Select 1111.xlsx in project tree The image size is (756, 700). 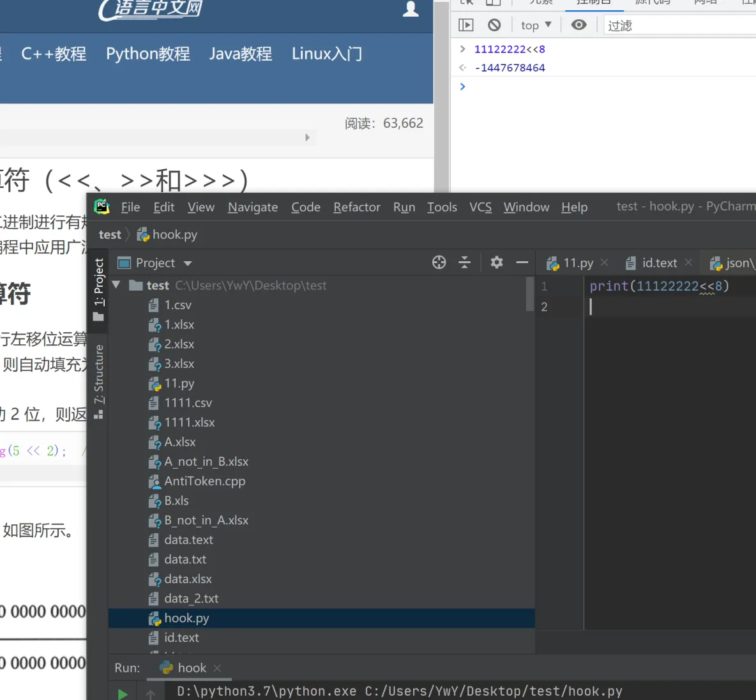tap(322, 423)
